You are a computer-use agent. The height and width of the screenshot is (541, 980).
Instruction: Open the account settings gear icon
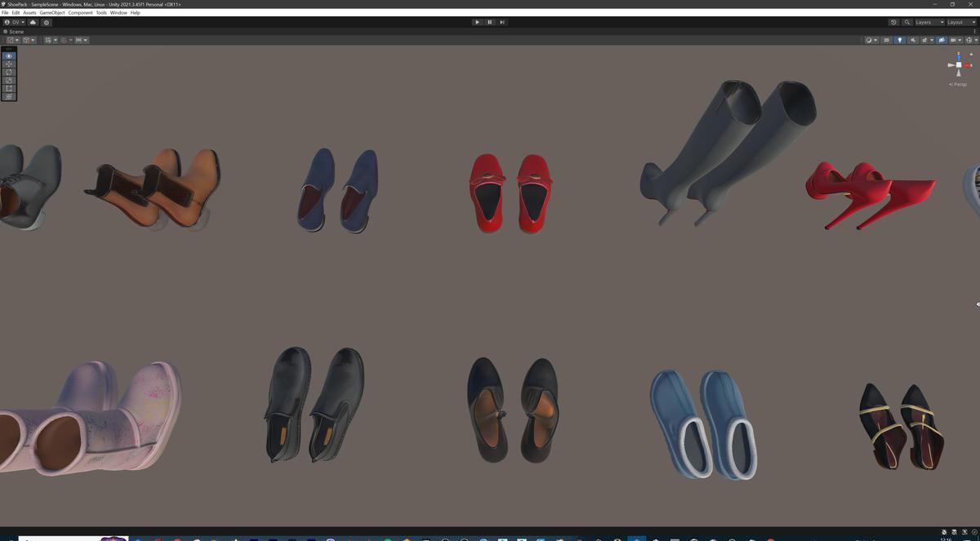click(x=47, y=22)
